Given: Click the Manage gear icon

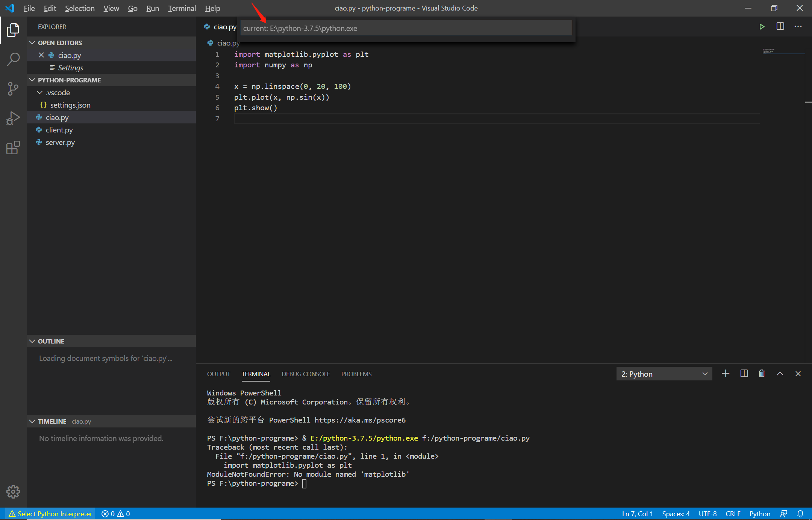Looking at the screenshot, I should point(13,491).
